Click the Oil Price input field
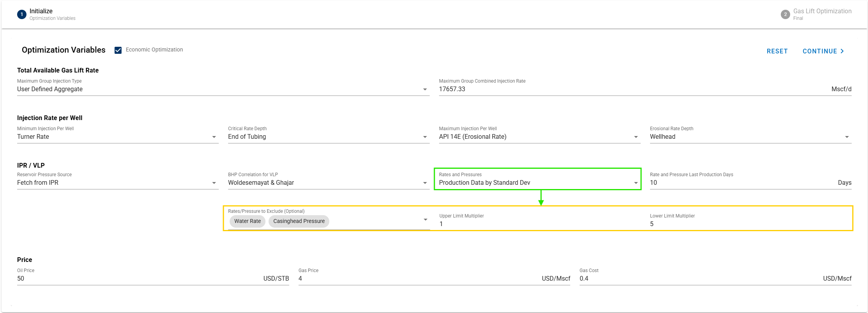This screenshot has height=313, width=868. tap(136, 279)
